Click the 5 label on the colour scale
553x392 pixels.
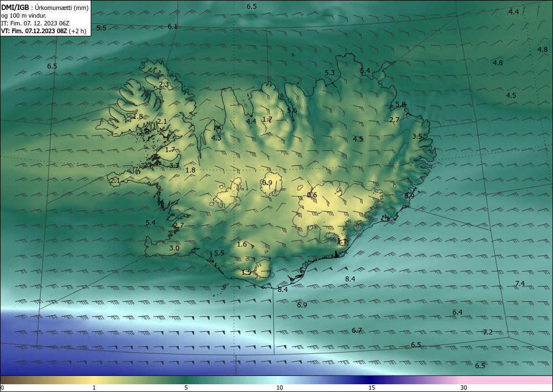click(186, 388)
